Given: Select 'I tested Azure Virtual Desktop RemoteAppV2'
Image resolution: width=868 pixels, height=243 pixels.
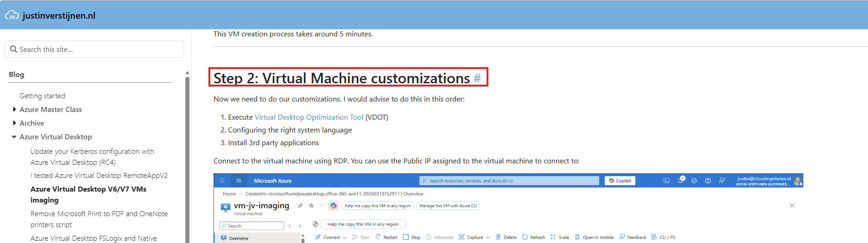Looking at the screenshot, I should point(99,176).
